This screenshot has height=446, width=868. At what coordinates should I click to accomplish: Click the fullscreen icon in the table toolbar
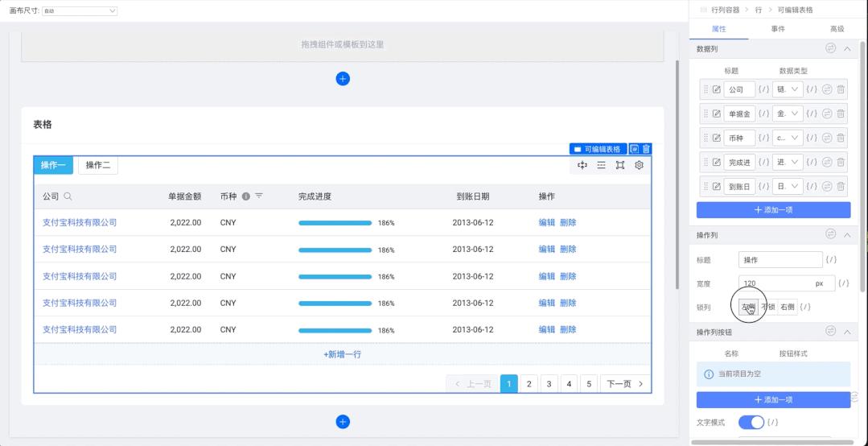(x=620, y=165)
